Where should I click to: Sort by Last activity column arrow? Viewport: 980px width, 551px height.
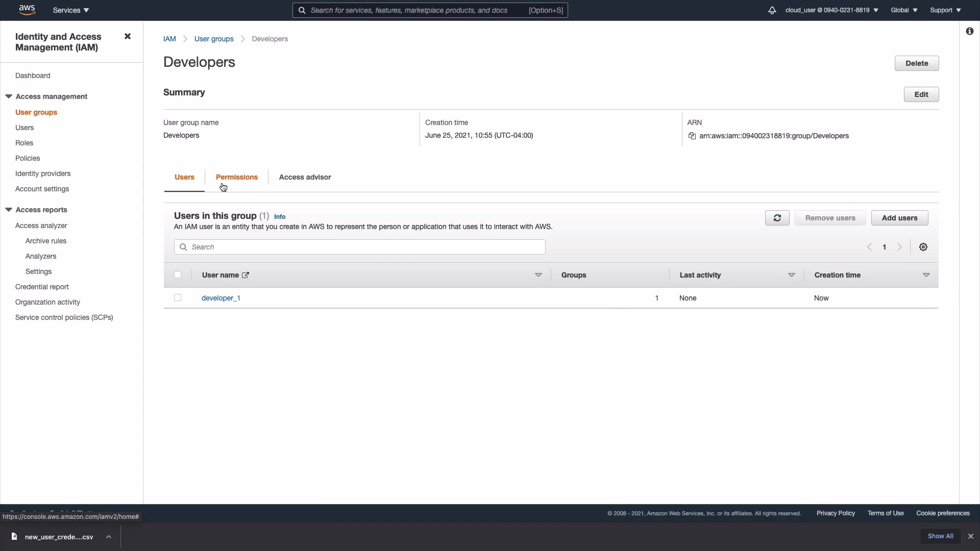791,275
